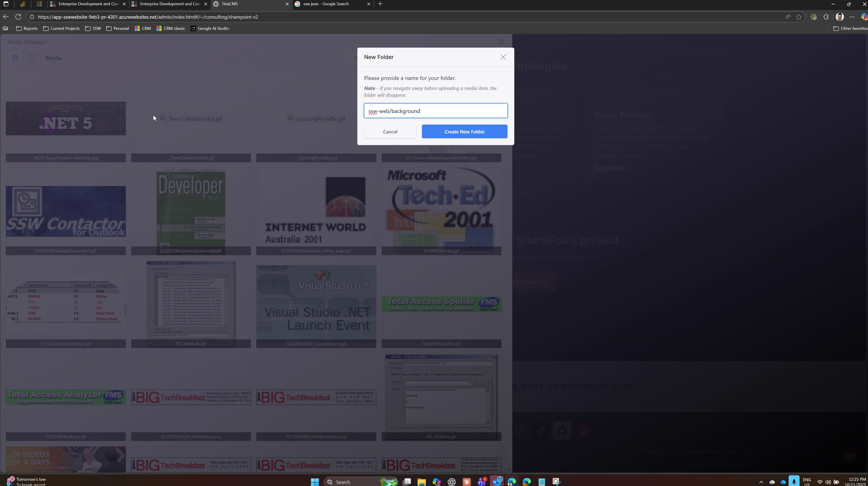This screenshot has width=868, height=486.
Task: Cancel the New Folder dialog
Action: 390,132
